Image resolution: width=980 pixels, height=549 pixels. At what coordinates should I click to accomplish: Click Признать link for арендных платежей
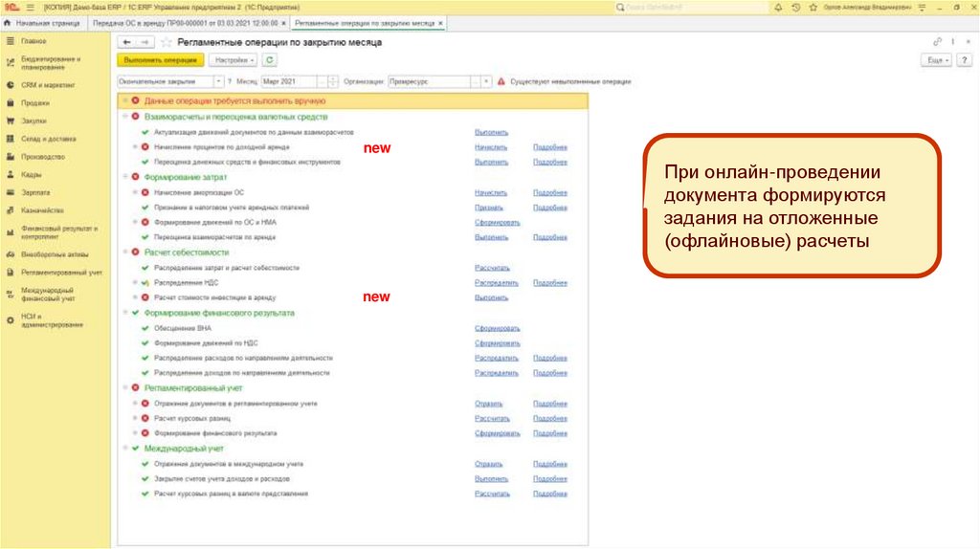coord(489,208)
